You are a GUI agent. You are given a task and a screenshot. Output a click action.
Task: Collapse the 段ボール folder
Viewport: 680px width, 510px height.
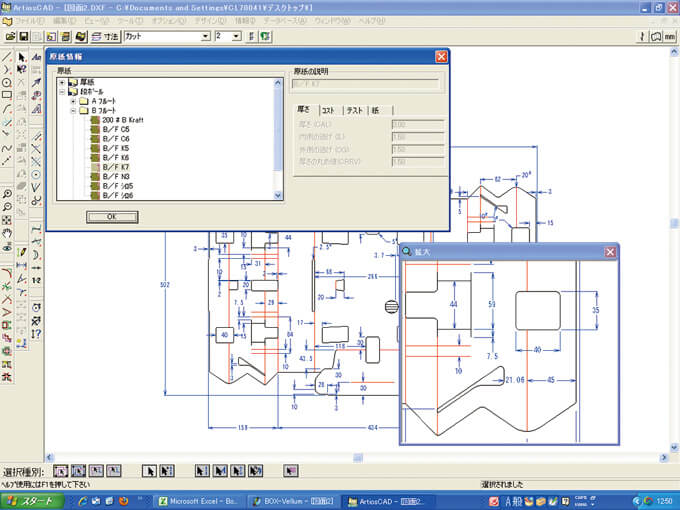coord(62,92)
